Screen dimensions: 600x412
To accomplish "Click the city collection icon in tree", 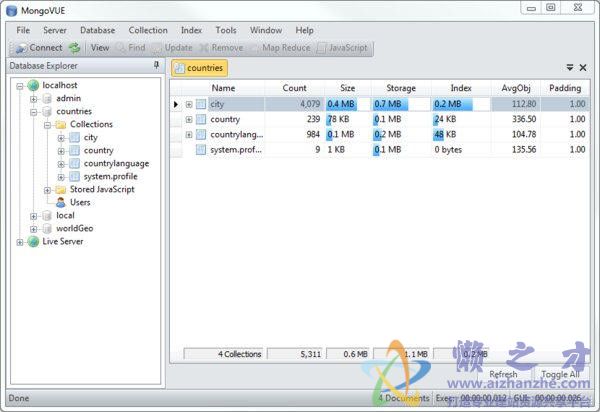I will [75, 138].
